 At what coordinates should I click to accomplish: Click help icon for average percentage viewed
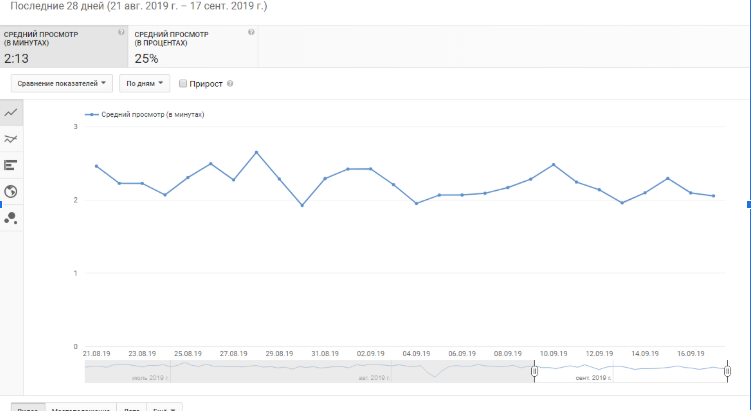point(251,32)
